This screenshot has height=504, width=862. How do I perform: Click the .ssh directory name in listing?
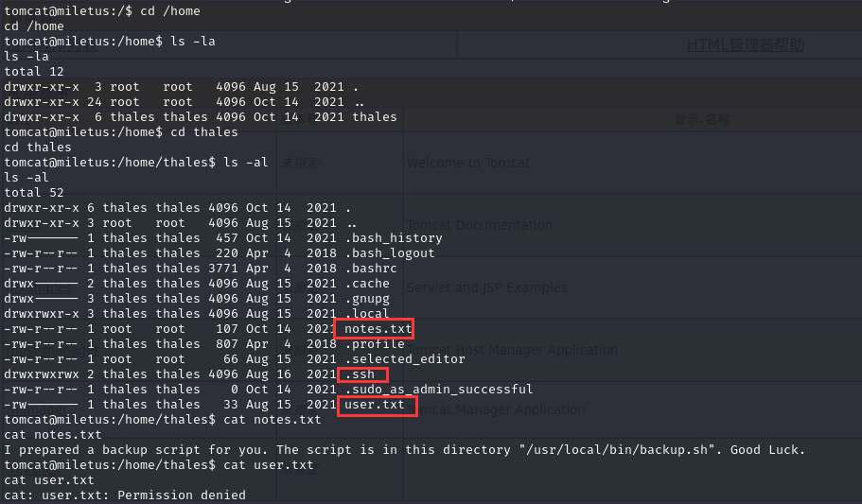(x=360, y=374)
